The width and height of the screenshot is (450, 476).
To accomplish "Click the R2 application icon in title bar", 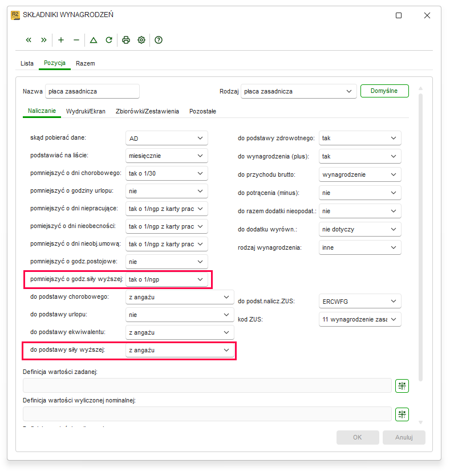I will point(15,15).
